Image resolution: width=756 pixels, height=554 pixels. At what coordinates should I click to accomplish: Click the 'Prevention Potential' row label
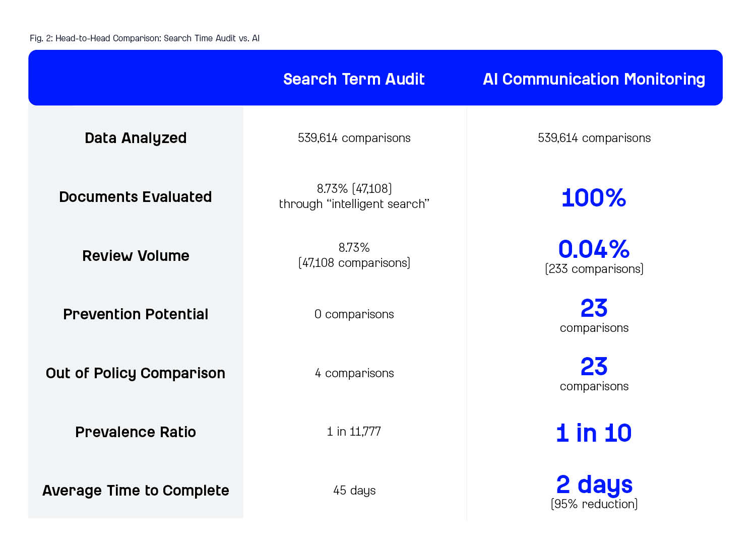(x=136, y=314)
